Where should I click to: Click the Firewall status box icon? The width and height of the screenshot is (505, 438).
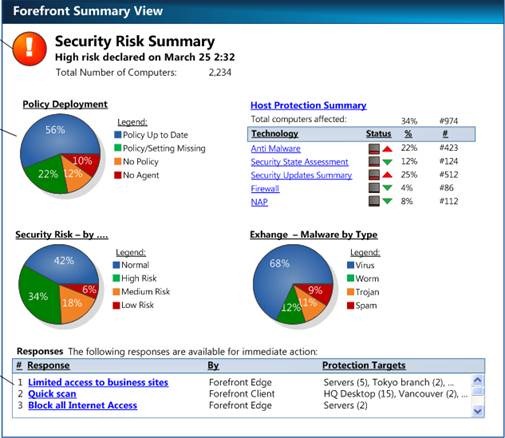click(374, 188)
